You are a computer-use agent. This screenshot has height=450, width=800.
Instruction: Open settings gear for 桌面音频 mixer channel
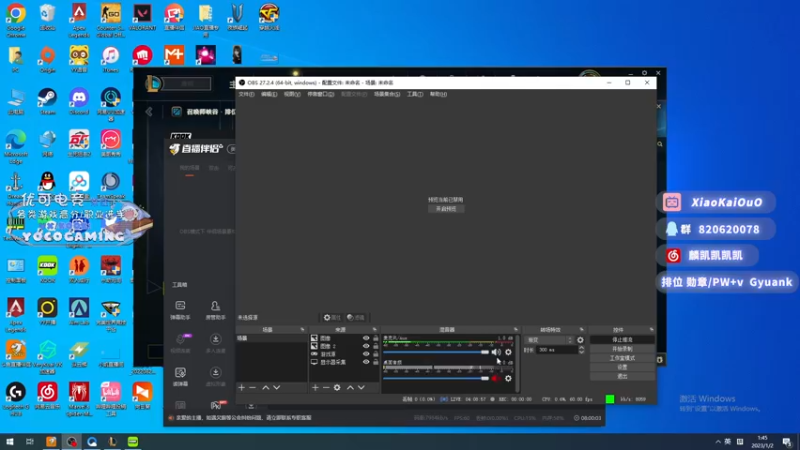508,379
